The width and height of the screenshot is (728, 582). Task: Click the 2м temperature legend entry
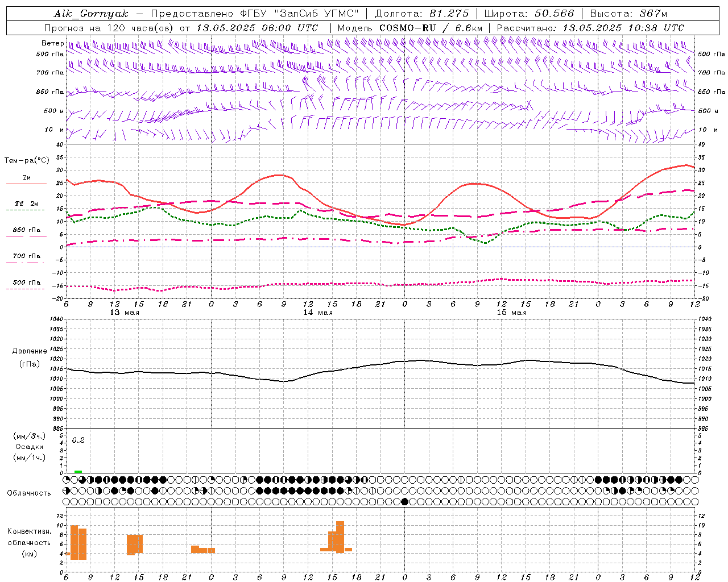pyautogui.click(x=27, y=178)
